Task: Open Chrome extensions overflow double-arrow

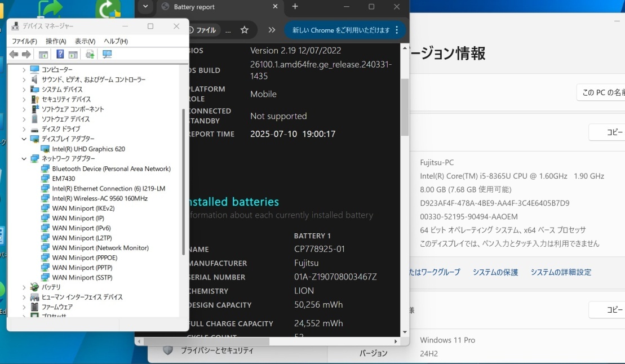Action: point(272,30)
